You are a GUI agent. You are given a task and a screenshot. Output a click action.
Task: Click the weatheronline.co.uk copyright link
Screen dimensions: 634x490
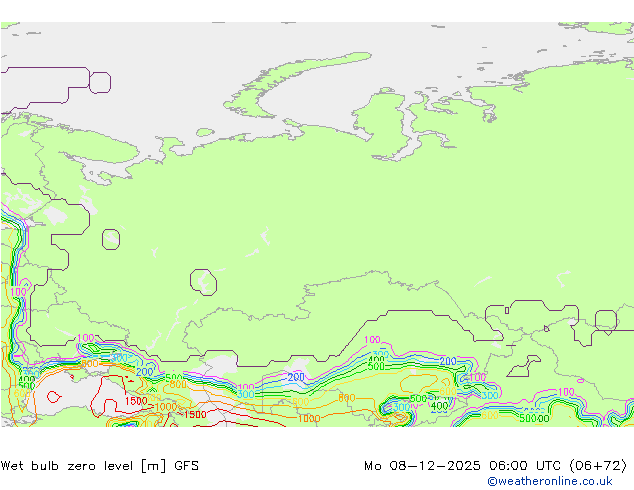pyautogui.click(x=550, y=481)
